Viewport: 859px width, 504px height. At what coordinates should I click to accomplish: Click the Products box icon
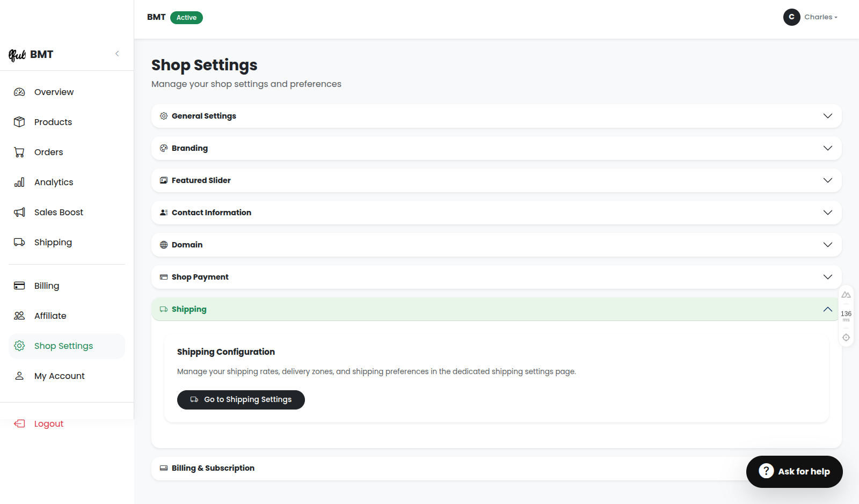[19, 122]
